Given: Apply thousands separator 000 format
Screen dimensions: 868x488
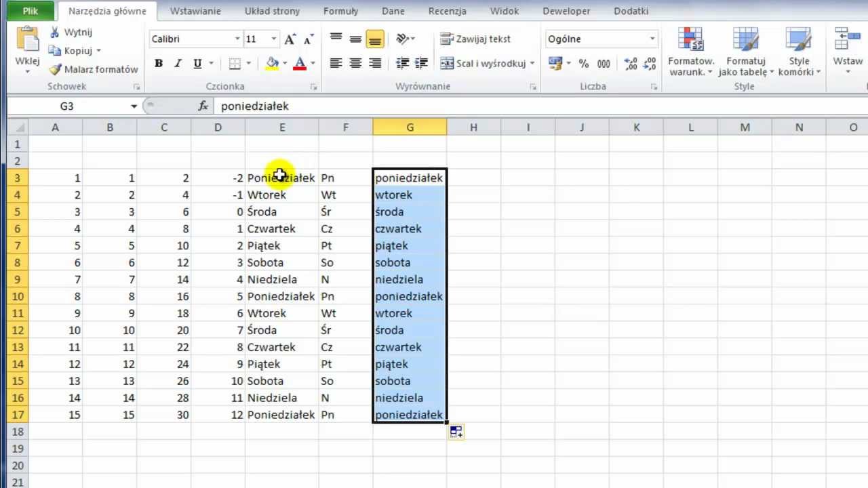Looking at the screenshot, I should click(x=604, y=63).
